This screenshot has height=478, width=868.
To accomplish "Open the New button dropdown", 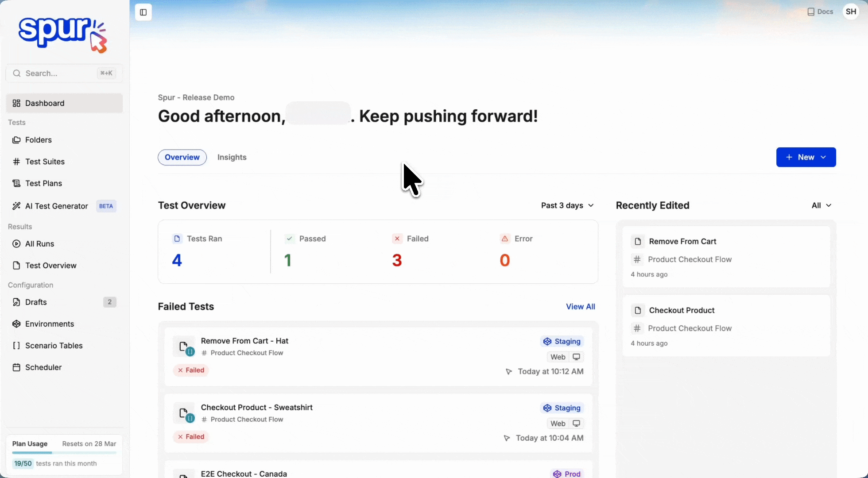I will pyautogui.click(x=806, y=157).
